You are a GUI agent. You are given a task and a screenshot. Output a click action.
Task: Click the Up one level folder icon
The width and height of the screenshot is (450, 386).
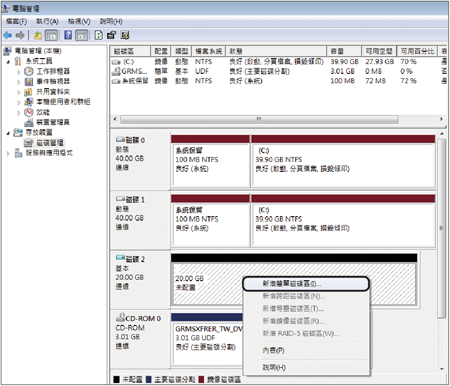pos(38,35)
